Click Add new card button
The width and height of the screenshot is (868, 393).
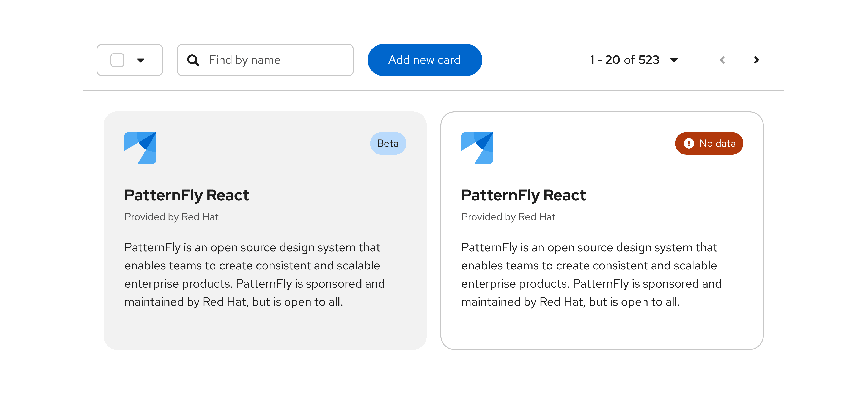click(x=424, y=60)
